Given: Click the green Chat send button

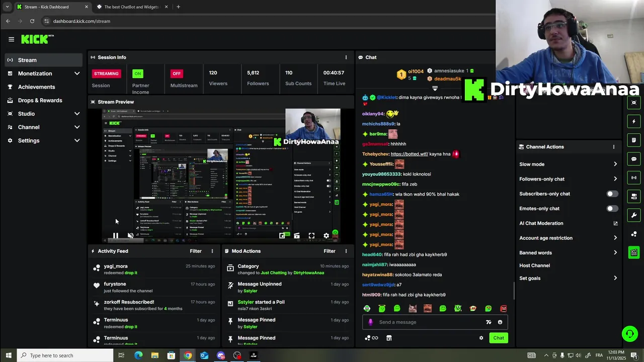Looking at the screenshot, I should (499, 338).
